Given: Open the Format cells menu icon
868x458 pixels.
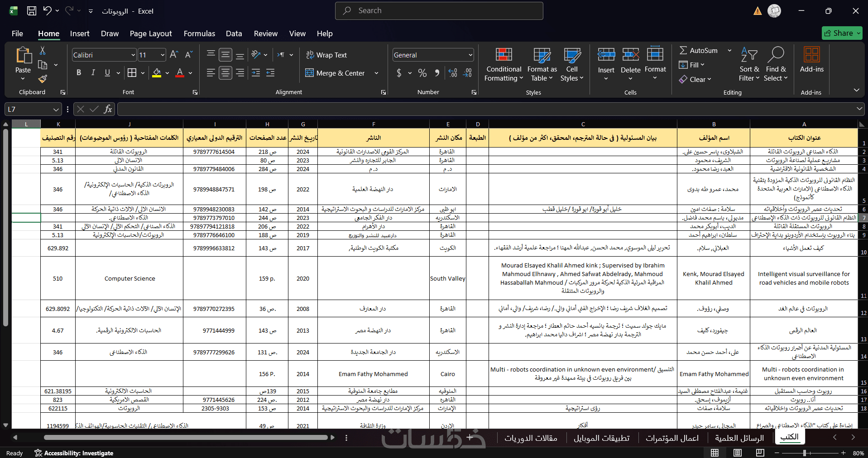Looking at the screenshot, I should click(655, 54).
